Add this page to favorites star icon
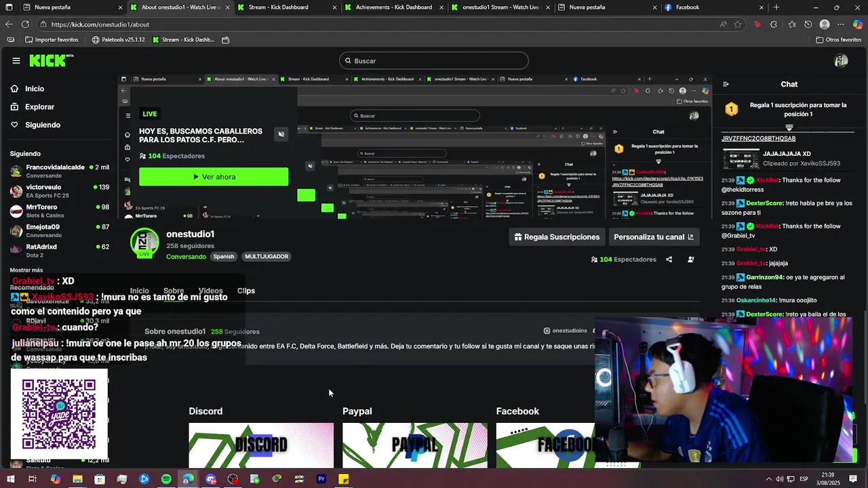Screen dimensions: 868x488 click(x=738, y=24)
